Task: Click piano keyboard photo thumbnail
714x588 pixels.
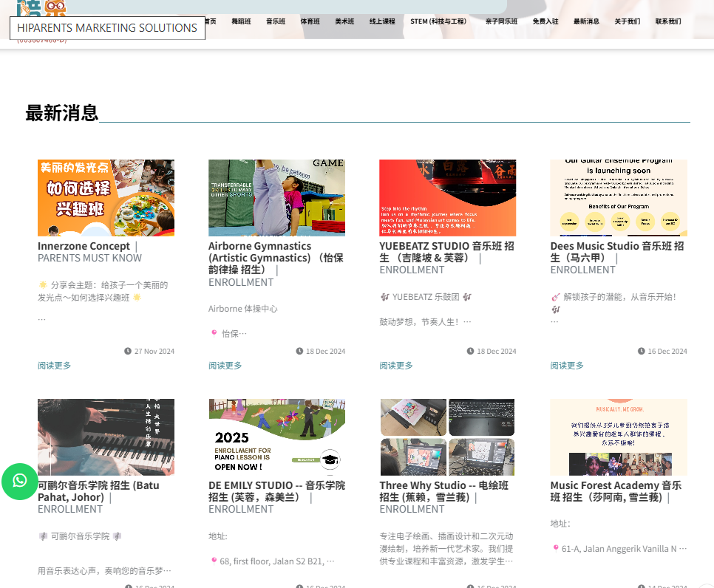Action: coord(106,437)
